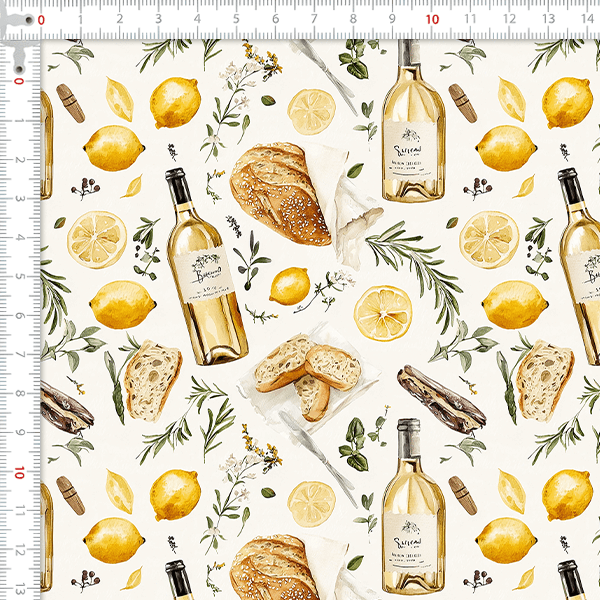Click the red 0 on the left ruler
This screenshot has height=600, width=600.
pyautogui.click(x=19, y=81)
